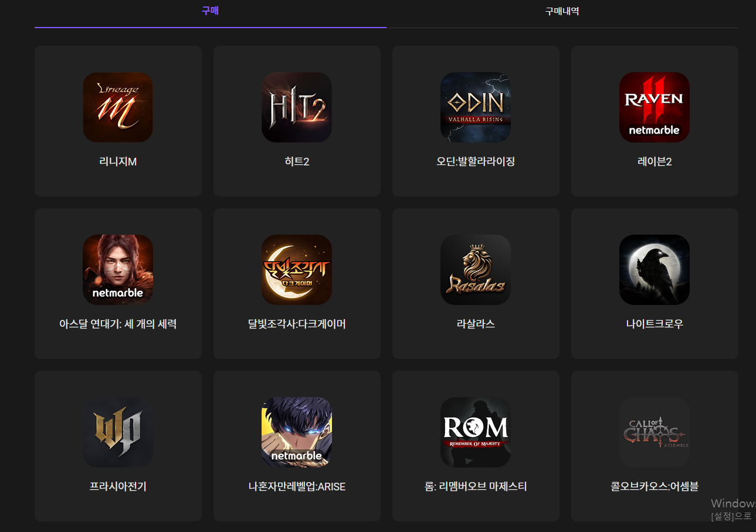Open the Lineage M game icon
This screenshot has width=756, height=532.
coord(118,107)
